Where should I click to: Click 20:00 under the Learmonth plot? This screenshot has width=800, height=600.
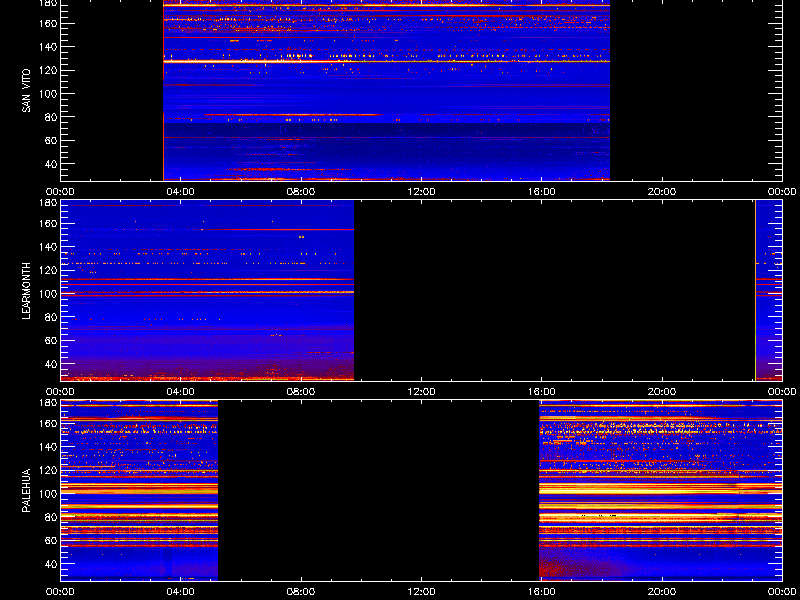pos(662,392)
